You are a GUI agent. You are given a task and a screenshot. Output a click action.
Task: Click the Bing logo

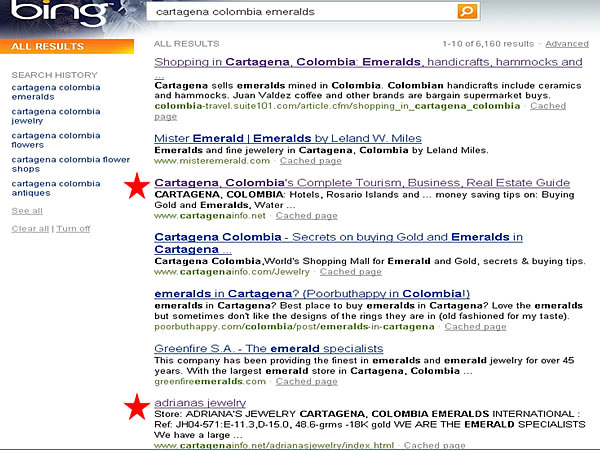point(59,12)
